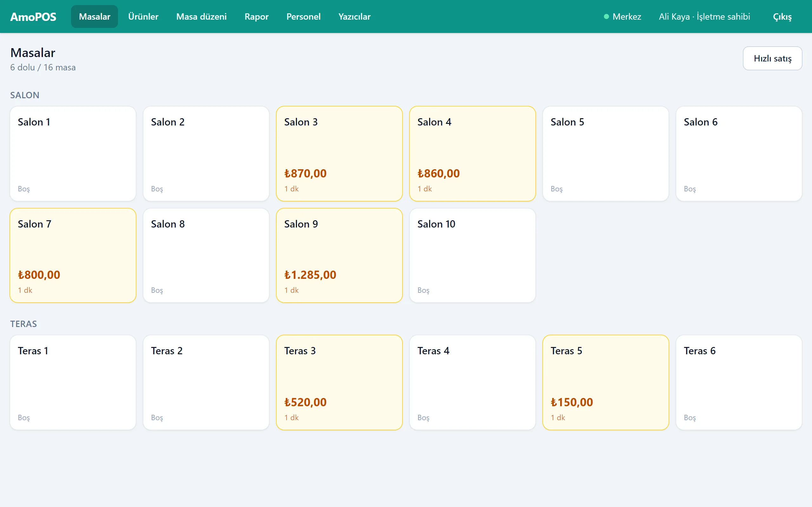Viewport: 812px width, 507px height.
Task: Select empty table Salon 1
Action: (73, 154)
